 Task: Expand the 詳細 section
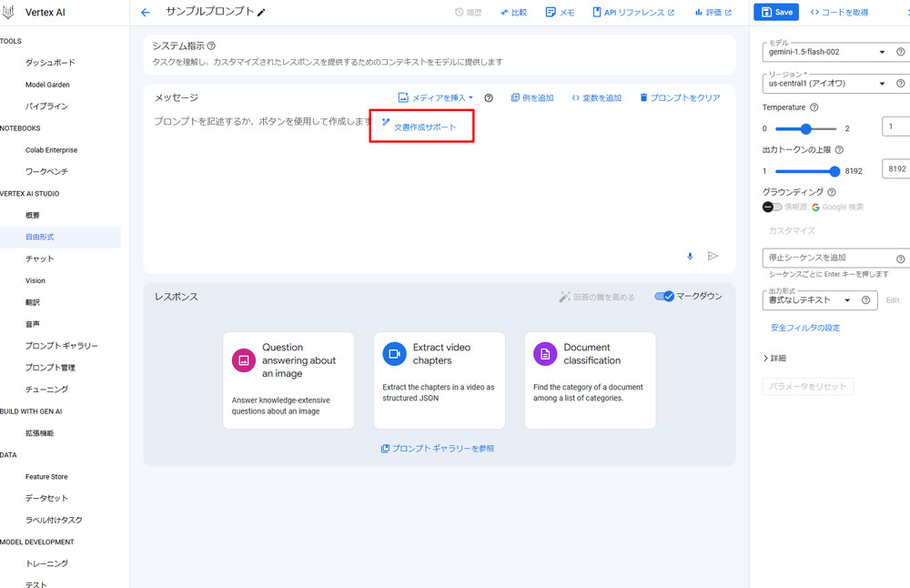[774, 359]
